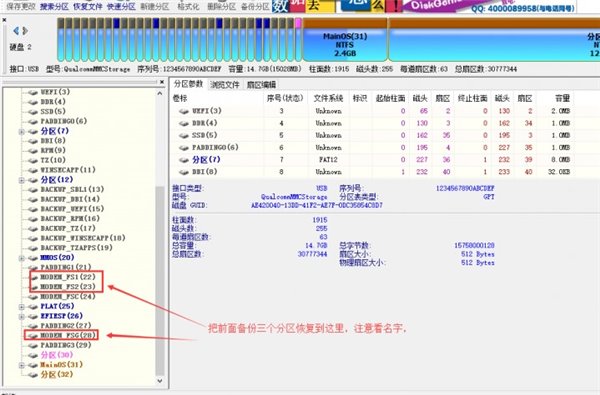The height and width of the screenshot is (395, 600).
Task: Click the 32.0MB capacity cell
Action: 559,172
